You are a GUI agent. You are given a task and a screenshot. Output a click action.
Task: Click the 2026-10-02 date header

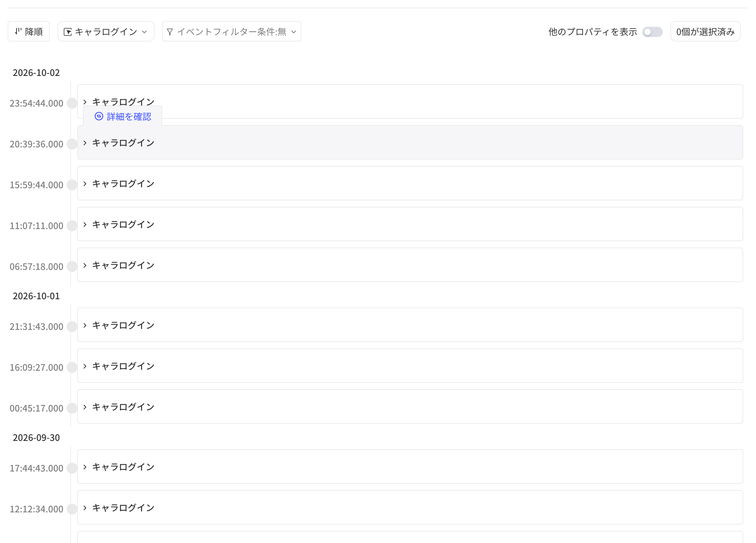[x=36, y=73]
